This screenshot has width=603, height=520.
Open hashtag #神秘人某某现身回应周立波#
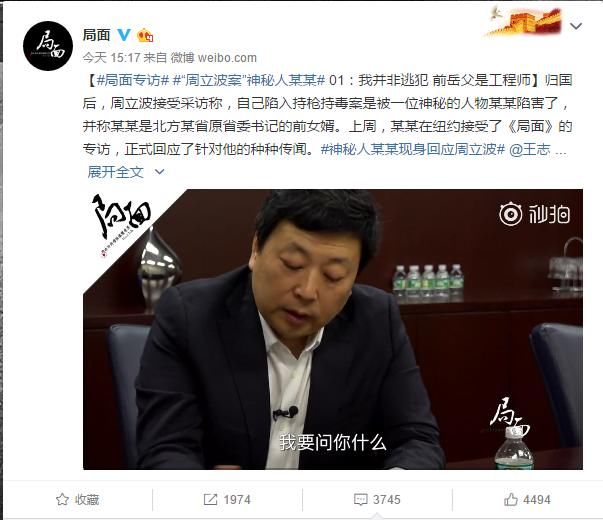click(x=413, y=149)
